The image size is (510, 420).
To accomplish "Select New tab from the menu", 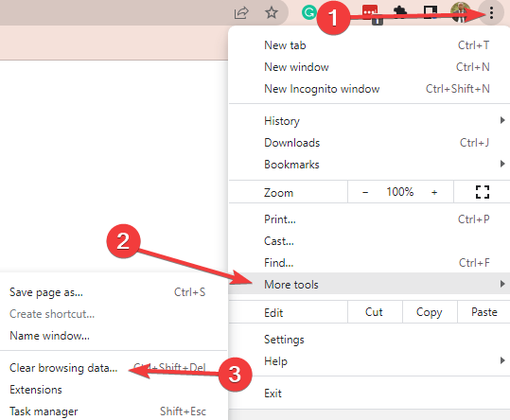I will pos(369,45).
